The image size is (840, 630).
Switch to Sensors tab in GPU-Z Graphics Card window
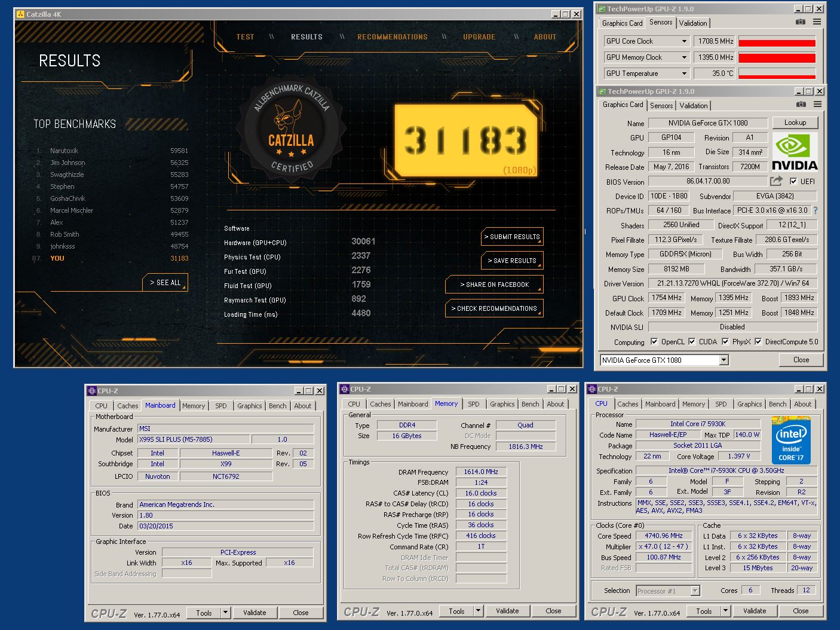coord(661,105)
